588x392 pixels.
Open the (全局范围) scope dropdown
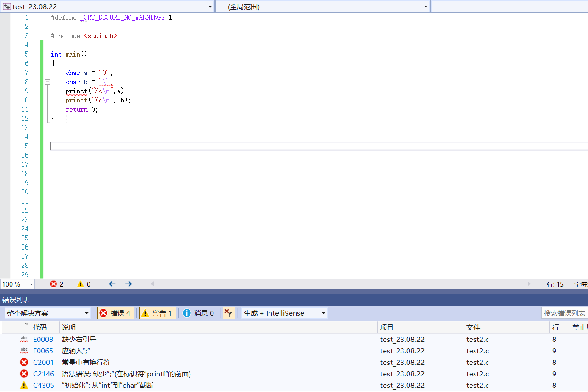[x=426, y=7]
